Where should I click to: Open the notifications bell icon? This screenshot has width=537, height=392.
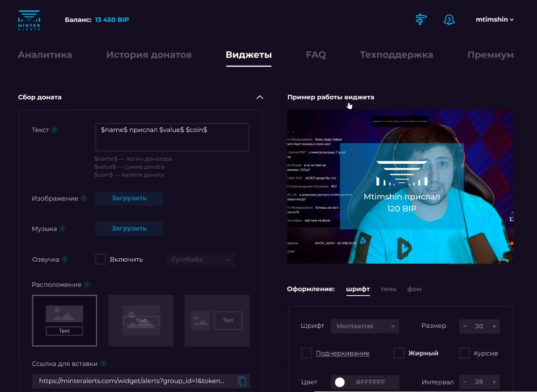(x=449, y=19)
